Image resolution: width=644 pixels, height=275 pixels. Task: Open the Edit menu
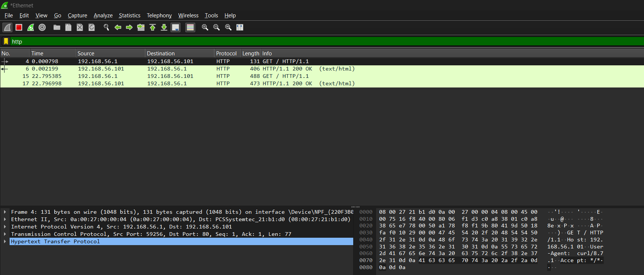pyautogui.click(x=24, y=16)
